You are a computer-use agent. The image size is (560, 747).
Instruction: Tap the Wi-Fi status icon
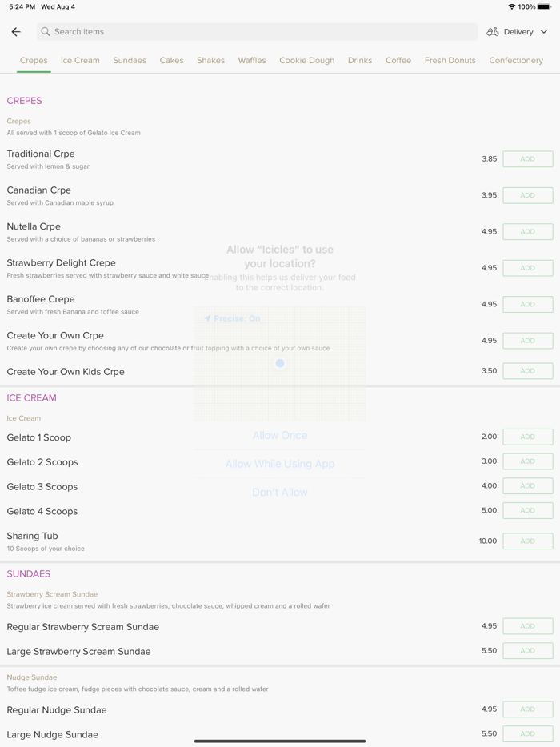point(511,7)
